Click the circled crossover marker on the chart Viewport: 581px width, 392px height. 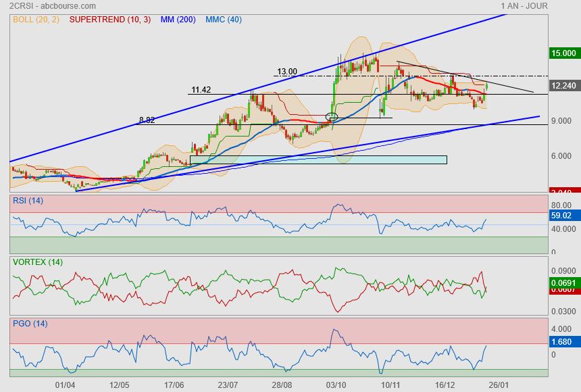click(332, 117)
